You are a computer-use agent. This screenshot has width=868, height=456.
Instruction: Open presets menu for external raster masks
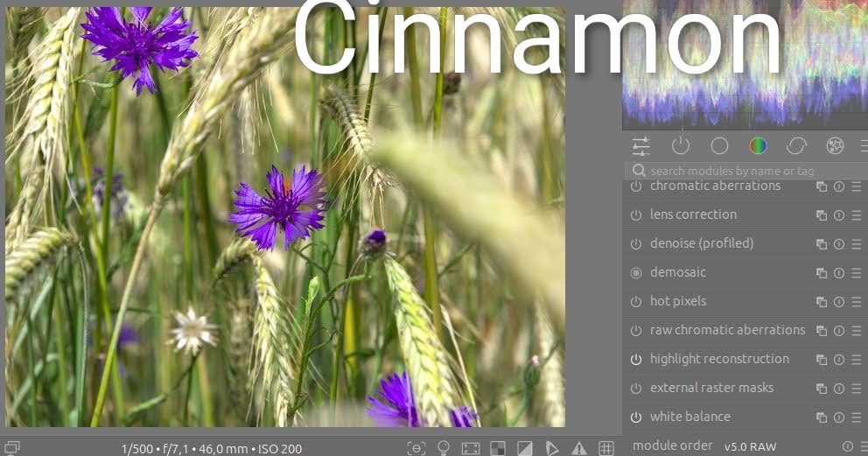pos(857,389)
